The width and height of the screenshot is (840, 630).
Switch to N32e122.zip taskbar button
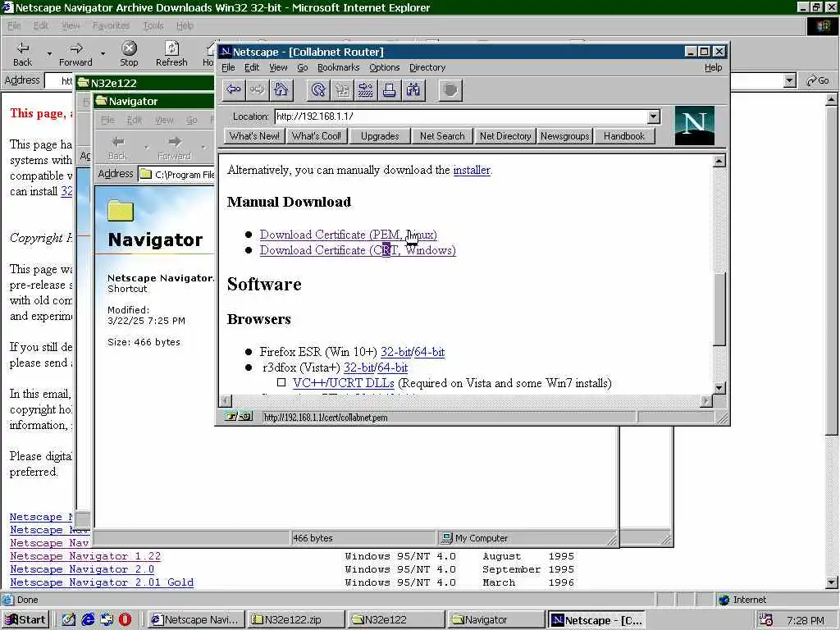[294, 620]
